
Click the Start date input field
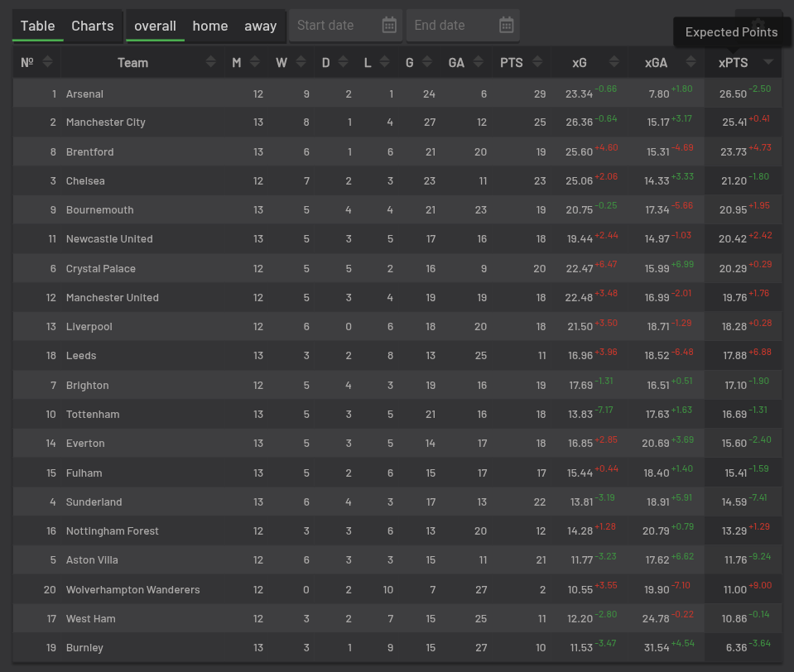tap(331, 26)
